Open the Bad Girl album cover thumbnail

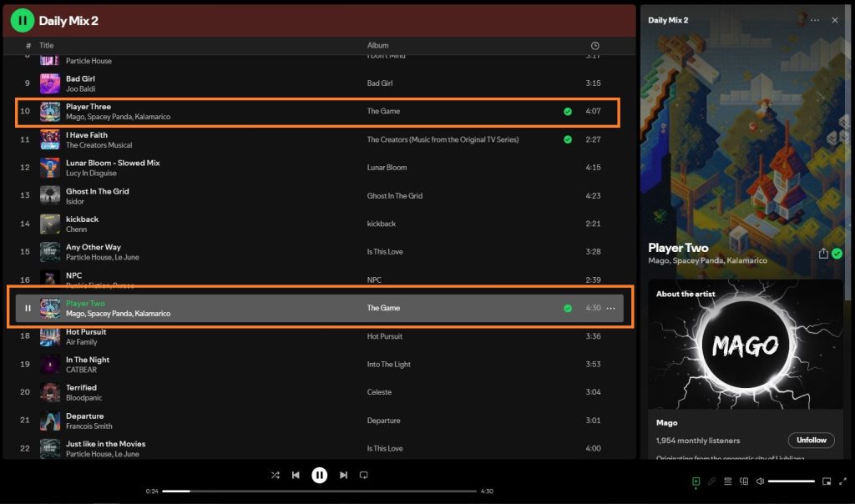50,83
